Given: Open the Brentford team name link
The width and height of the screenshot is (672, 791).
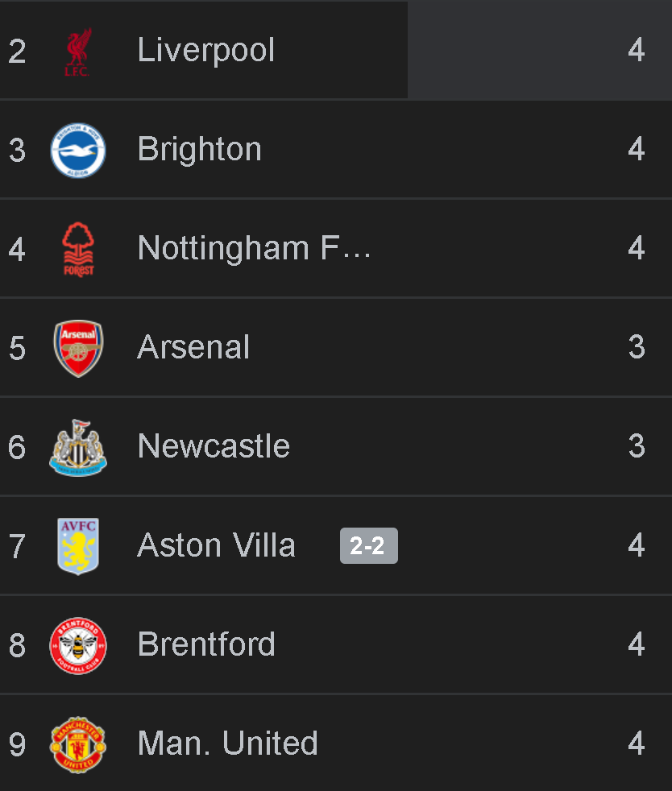Looking at the screenshot, I should 206,644.
